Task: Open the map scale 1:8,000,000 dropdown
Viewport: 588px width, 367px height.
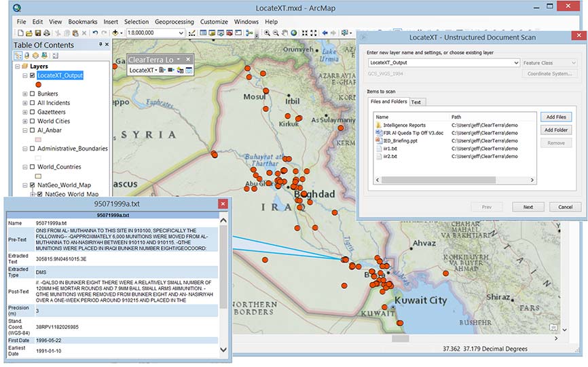Action: [181, 33]
